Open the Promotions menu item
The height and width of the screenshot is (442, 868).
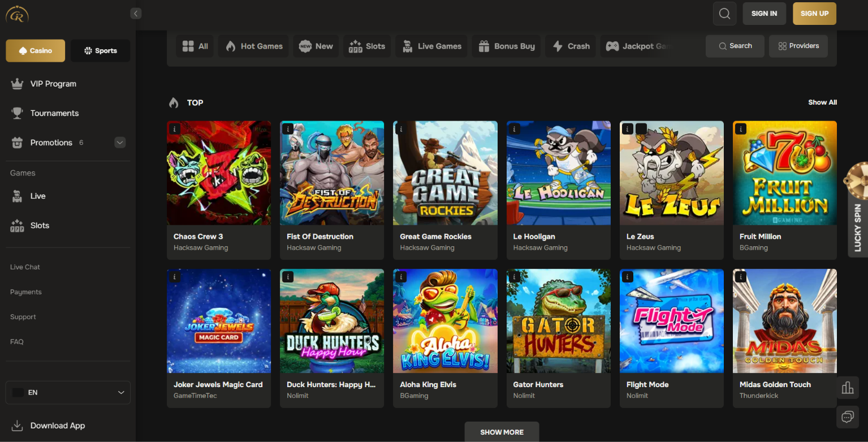tap(51, 143)
